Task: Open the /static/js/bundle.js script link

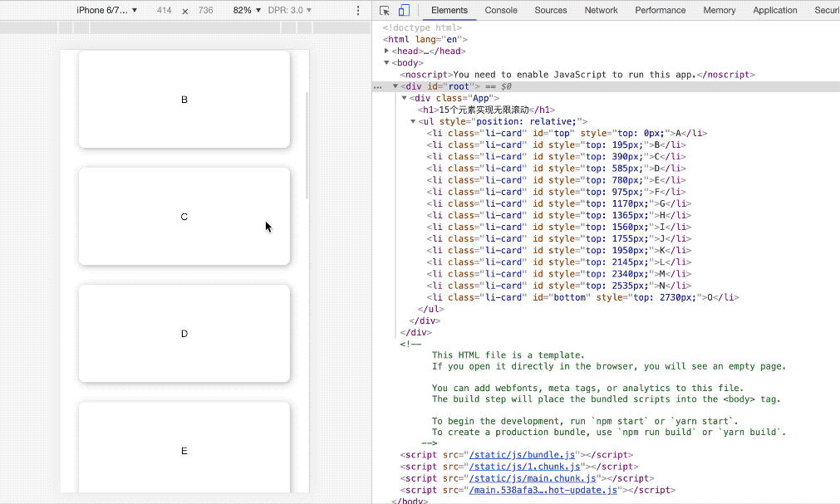Action: pos(523,455)
